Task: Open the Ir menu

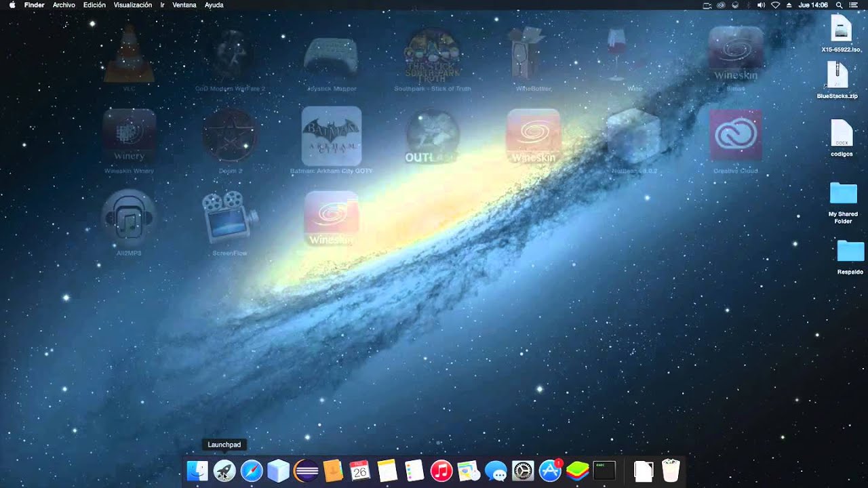Action: tap(162, 5)
